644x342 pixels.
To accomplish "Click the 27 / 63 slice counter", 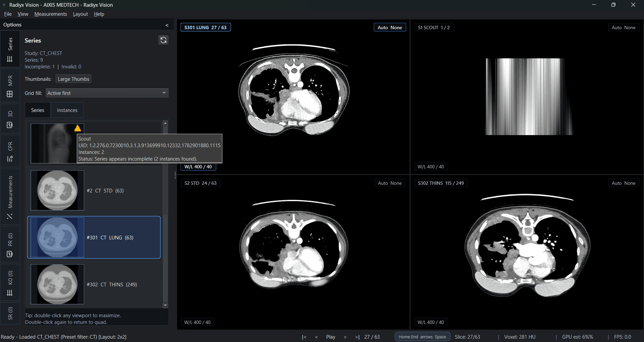I will (x=372, y=337).
